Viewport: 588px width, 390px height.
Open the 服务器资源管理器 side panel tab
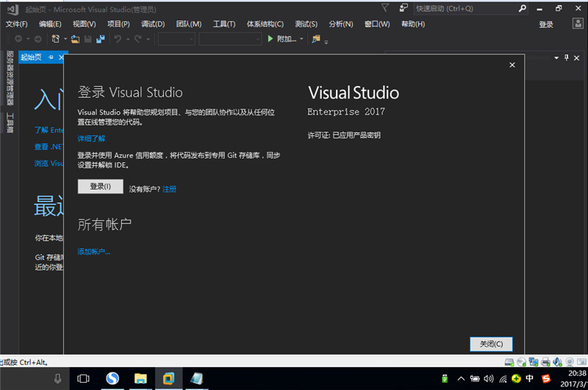click(x=10, y=78)
